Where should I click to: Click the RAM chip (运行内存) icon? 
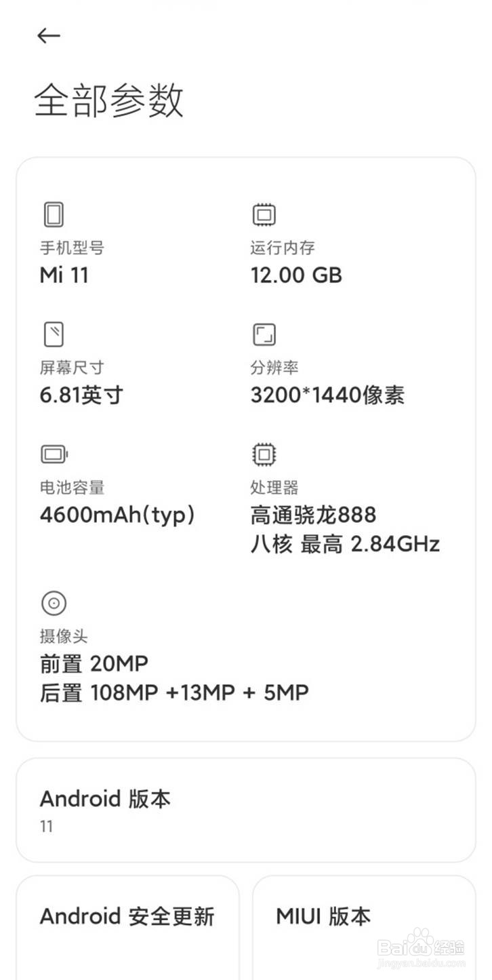coord(264,214)
